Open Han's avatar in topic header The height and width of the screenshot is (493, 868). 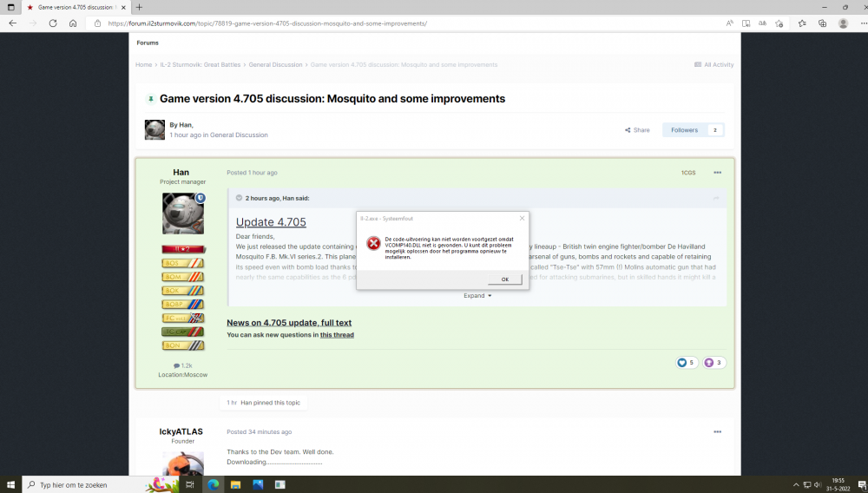pos(155,129)
